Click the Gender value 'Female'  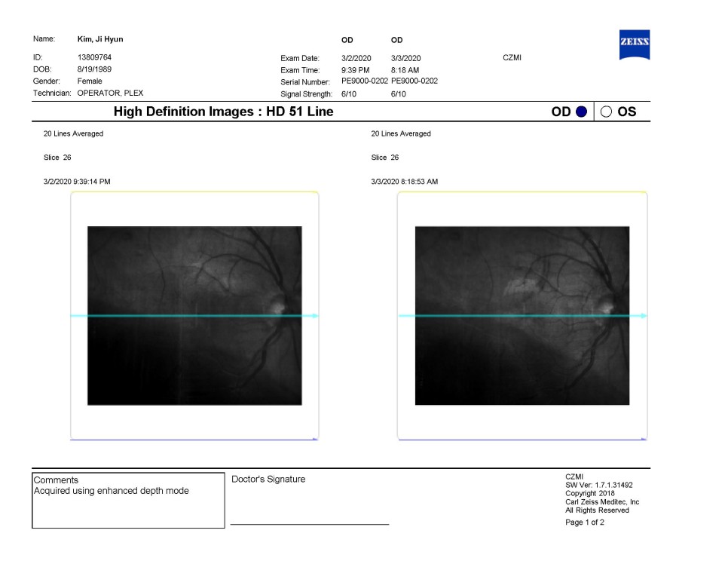90,81
